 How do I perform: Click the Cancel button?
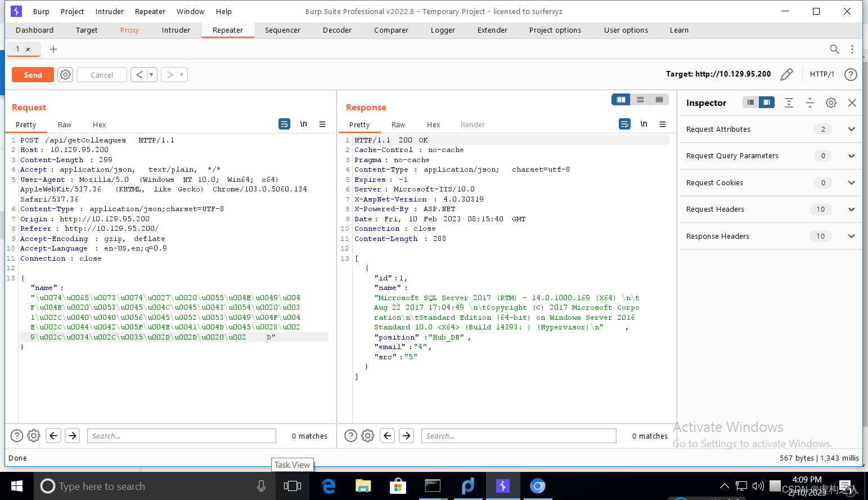(102, 75)
